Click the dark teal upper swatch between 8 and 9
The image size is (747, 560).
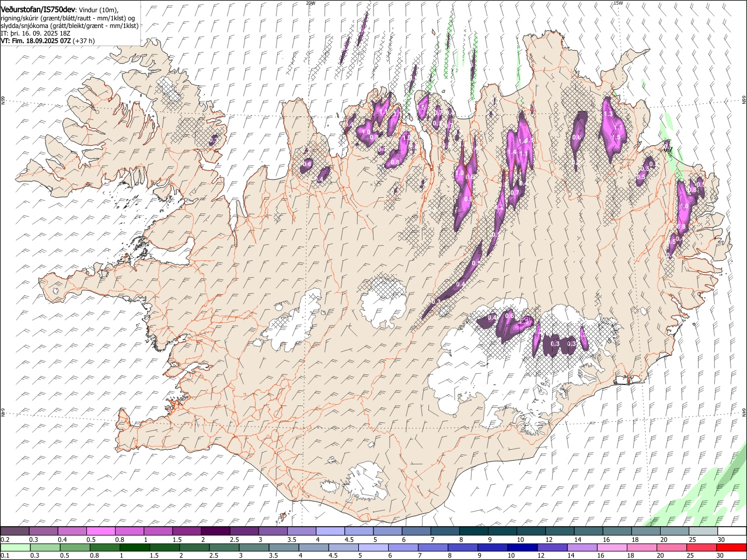pos(473,531)
